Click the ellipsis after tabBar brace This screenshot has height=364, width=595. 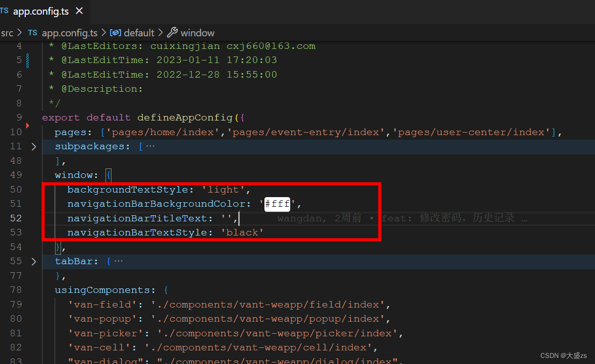(119, 261)
